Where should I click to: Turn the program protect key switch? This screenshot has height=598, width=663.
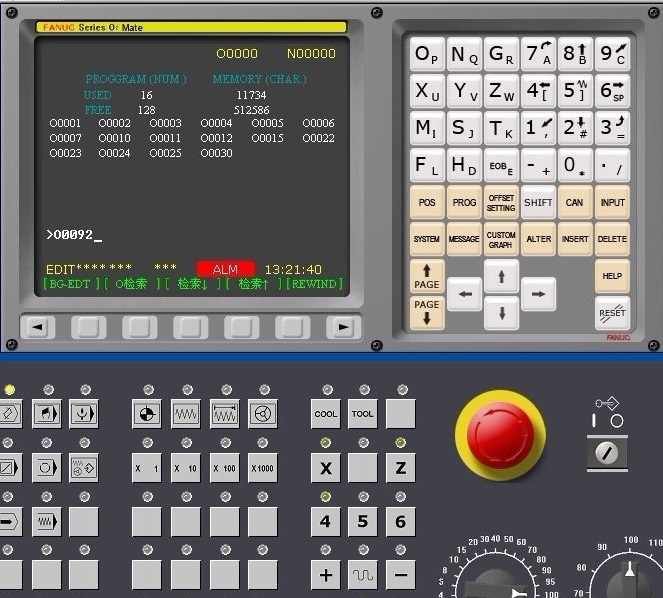click(607, 452)
